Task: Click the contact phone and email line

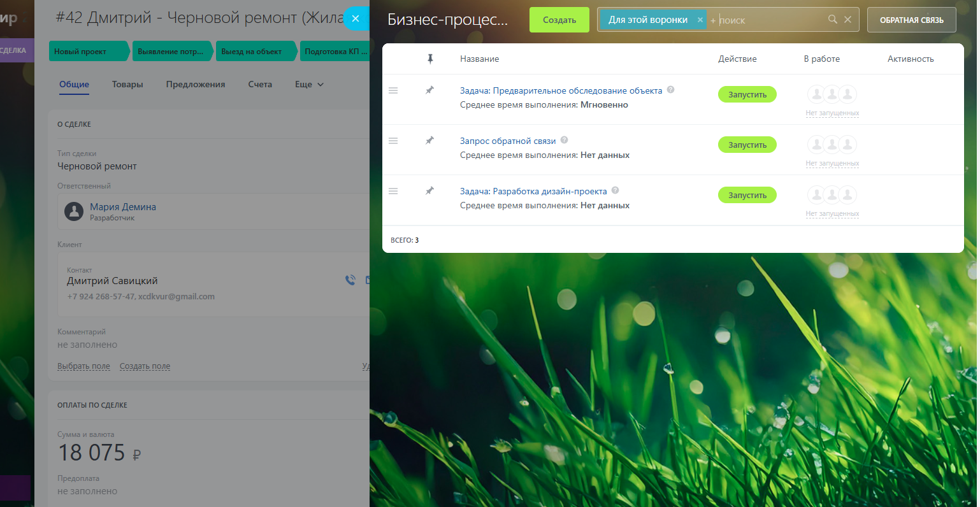Action: [x=141, y=297]
